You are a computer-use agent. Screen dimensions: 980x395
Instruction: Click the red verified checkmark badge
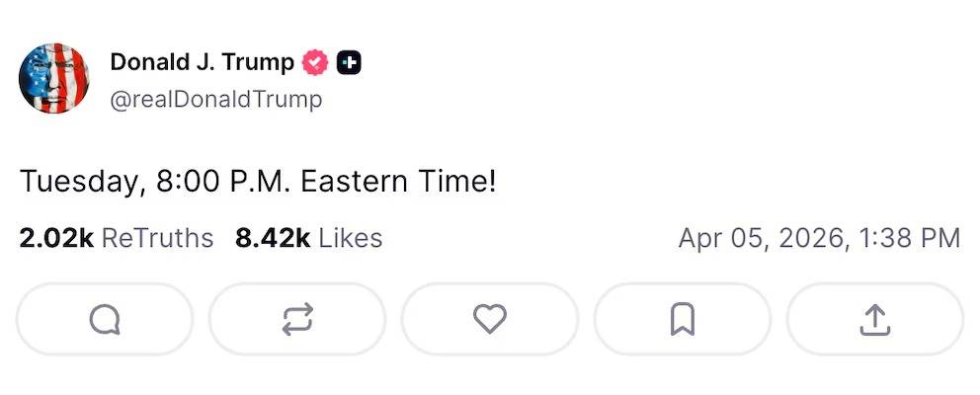(x=315, y=63)
